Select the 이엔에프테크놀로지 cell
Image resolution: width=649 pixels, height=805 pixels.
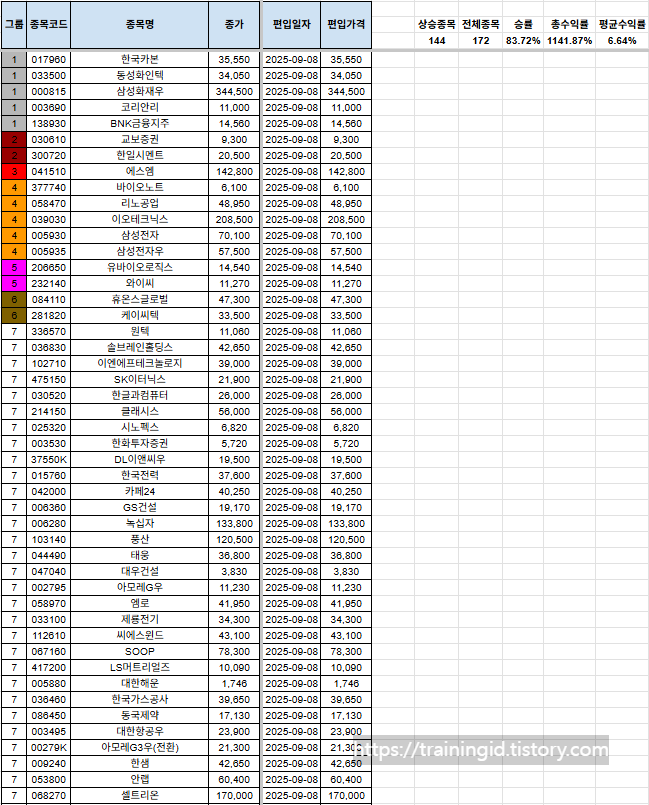(140, 363)
